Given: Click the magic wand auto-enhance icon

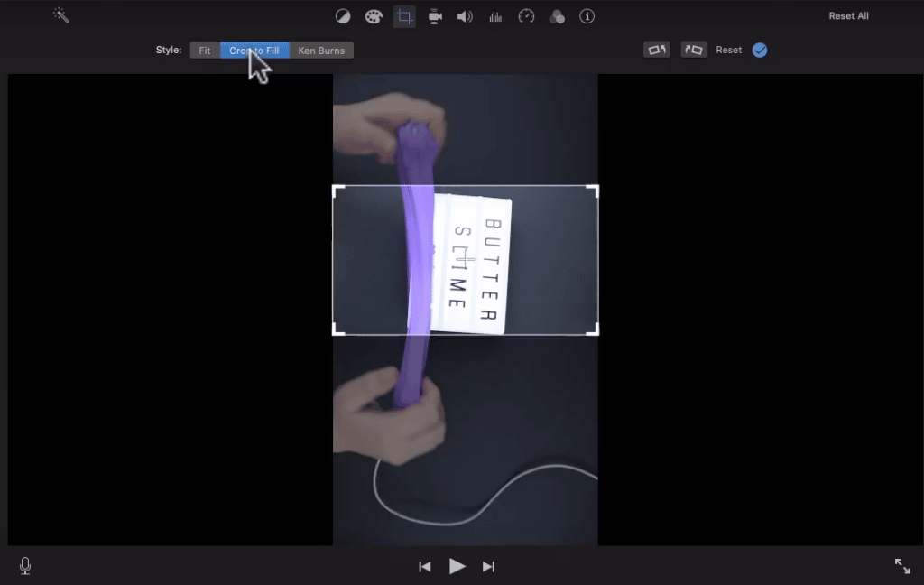Looking at the screenshot, I should [x=61, y=15].
